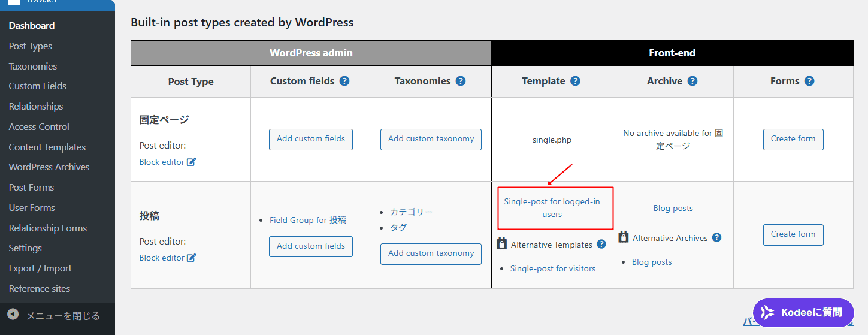Click Add custom taxonomy for 投稿 row
The height and width of the screenshot is (335, 868).
point(431,253)
